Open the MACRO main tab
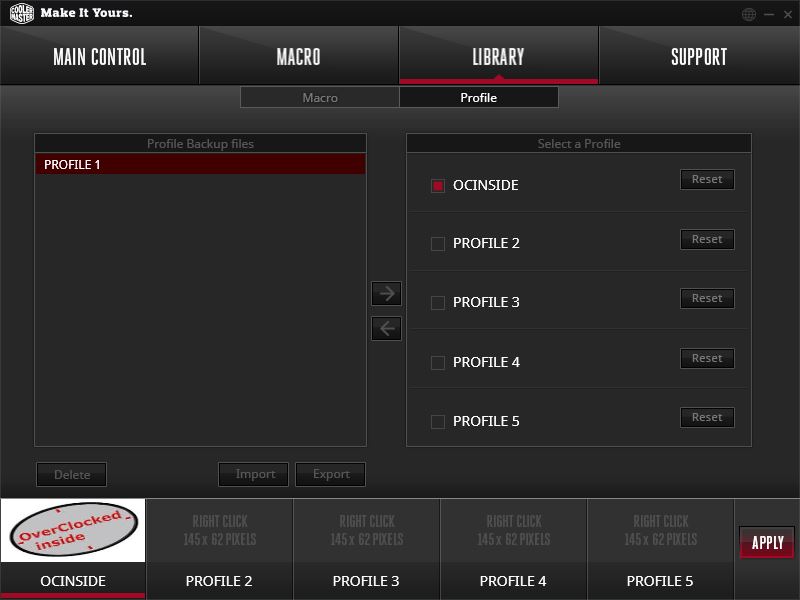The height and width of the screenshot is (600, 800). (298, 56)
